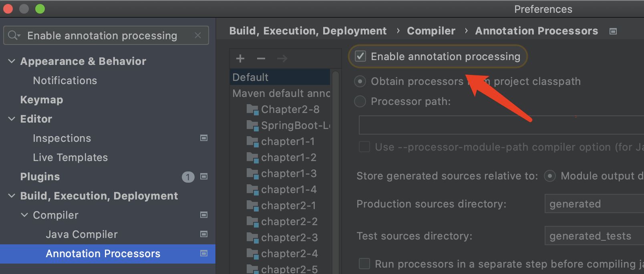
Task: Click project settings icon next to Inspections
Action: click(204, 138)
